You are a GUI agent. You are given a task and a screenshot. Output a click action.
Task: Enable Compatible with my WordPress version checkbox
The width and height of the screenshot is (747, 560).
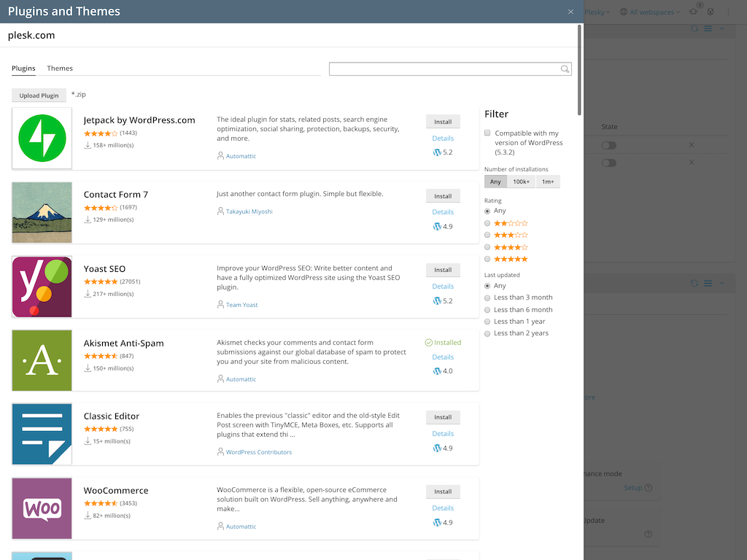pos(487,133)
